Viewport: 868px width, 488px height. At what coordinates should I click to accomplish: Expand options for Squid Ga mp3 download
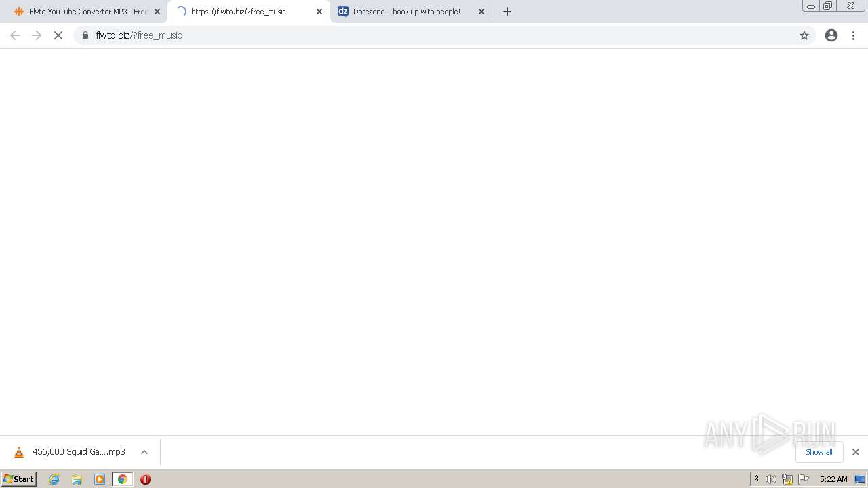(x=144, y=452)
